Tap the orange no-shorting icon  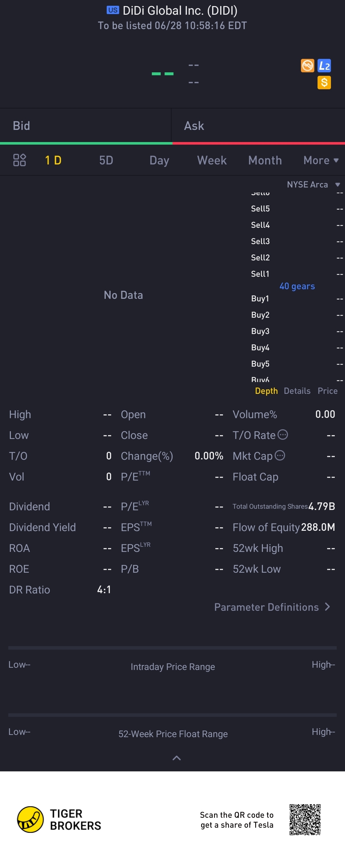click(x=307, y=66)
